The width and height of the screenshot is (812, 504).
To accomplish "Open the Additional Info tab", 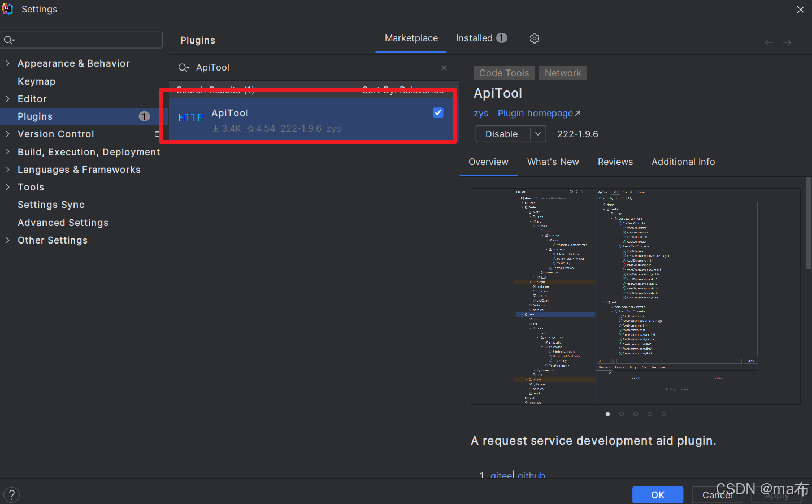I will [x=683, y=162].
